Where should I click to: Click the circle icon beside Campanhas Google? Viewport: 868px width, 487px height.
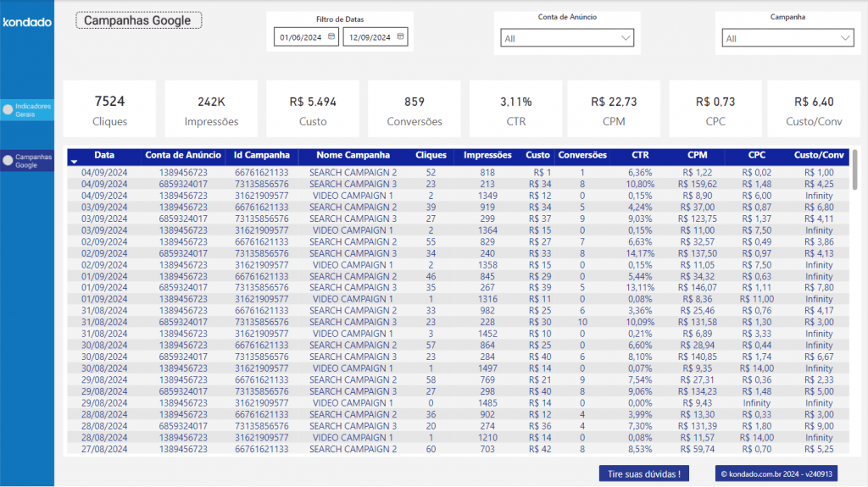8,160
